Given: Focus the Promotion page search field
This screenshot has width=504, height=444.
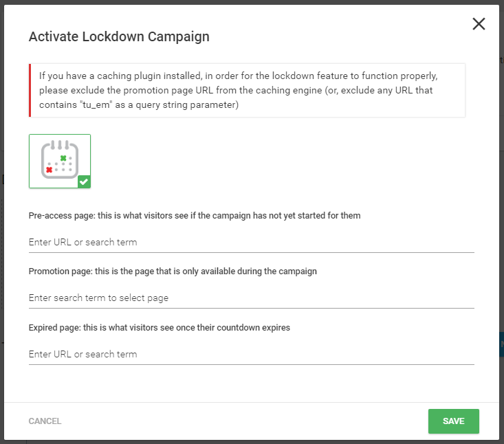Looking at the screenshot, I should click(x=252, y=298).
